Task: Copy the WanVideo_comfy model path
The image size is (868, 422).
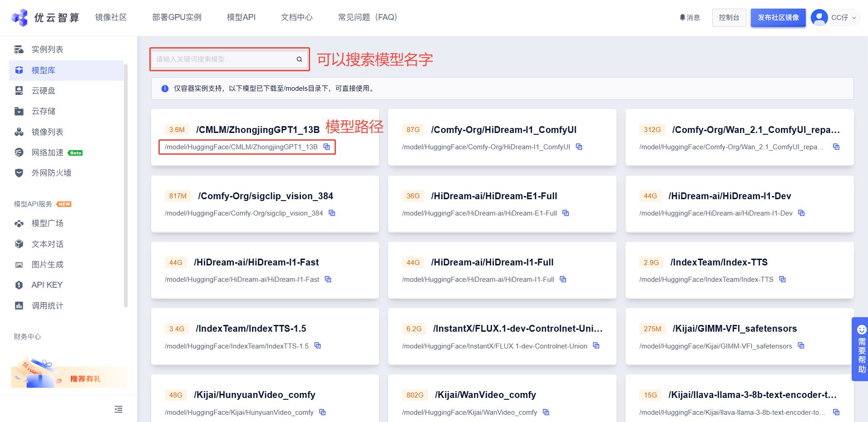Action: pos(546,412)
